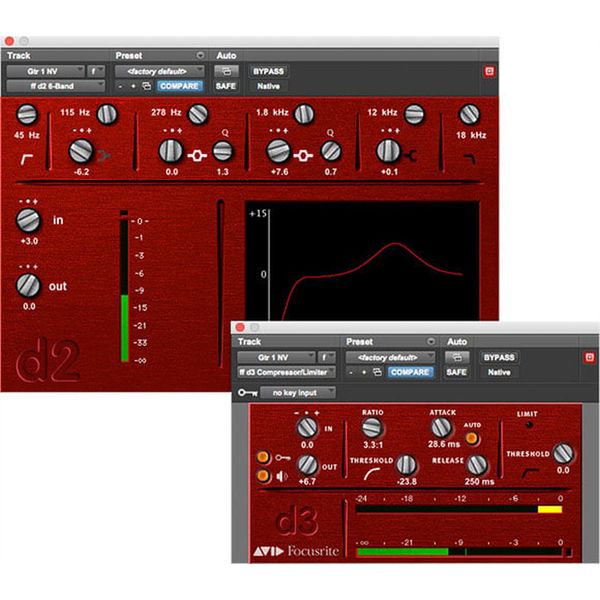Open the factory default preset list in d2

160,71
